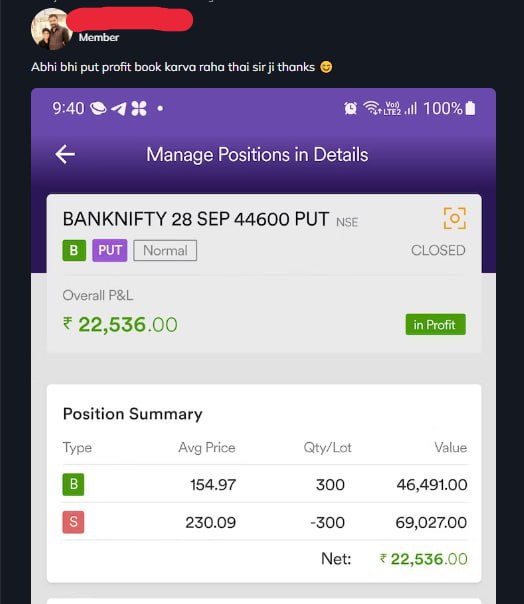Click the CLOSED status label
This screenshot has width=524, height=604.
point(438,250)
